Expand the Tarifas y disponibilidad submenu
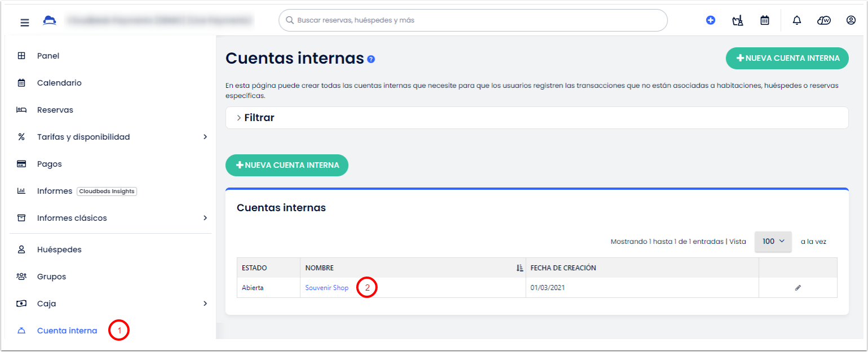 pyautogui.click(x=205, y=137)
